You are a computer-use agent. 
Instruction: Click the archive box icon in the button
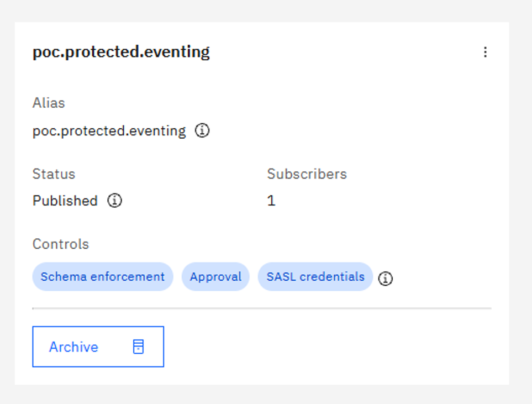pyautogui.click(x=139, y=347)
